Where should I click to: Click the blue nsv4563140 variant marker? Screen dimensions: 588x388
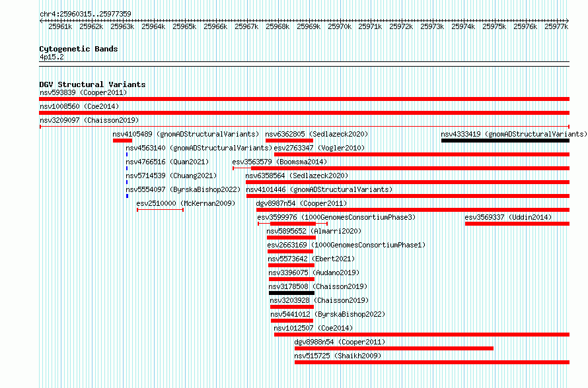(x=127, y=154)
